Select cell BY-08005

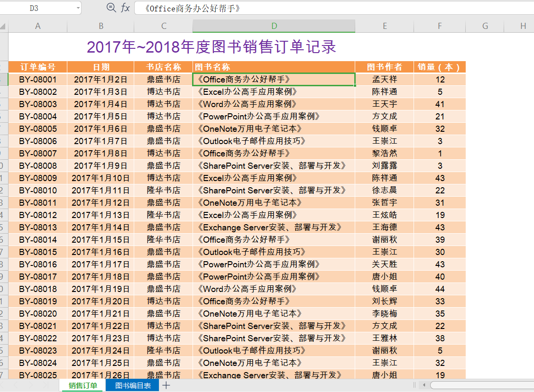pyautogui.click(x=38, y=129)
